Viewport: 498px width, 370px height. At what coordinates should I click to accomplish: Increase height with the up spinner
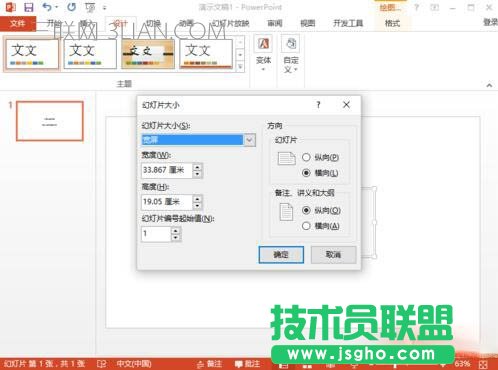(197, 199)
